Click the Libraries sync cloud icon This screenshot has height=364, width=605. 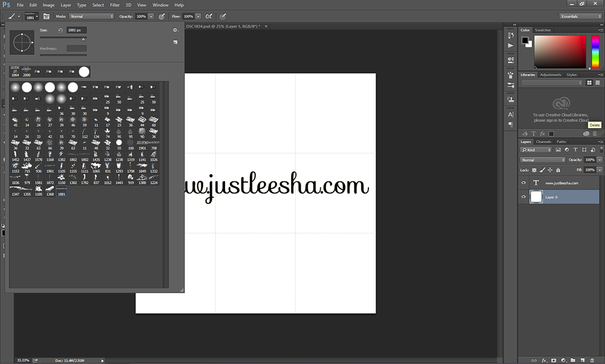[x=586, y=134]
